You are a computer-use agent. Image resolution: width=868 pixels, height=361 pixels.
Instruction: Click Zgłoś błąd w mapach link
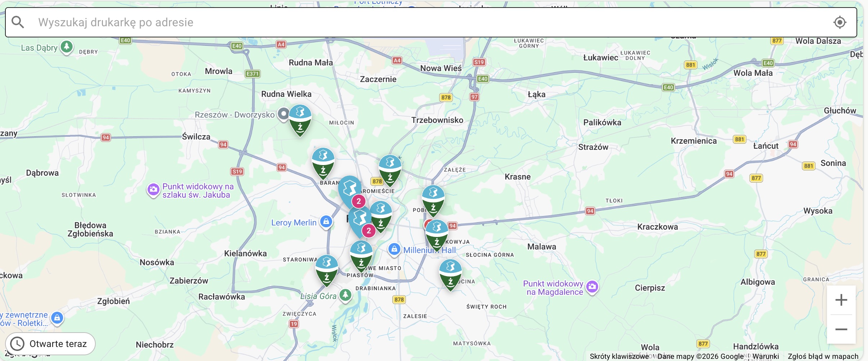pyautogui.click(x=823, y=356)
